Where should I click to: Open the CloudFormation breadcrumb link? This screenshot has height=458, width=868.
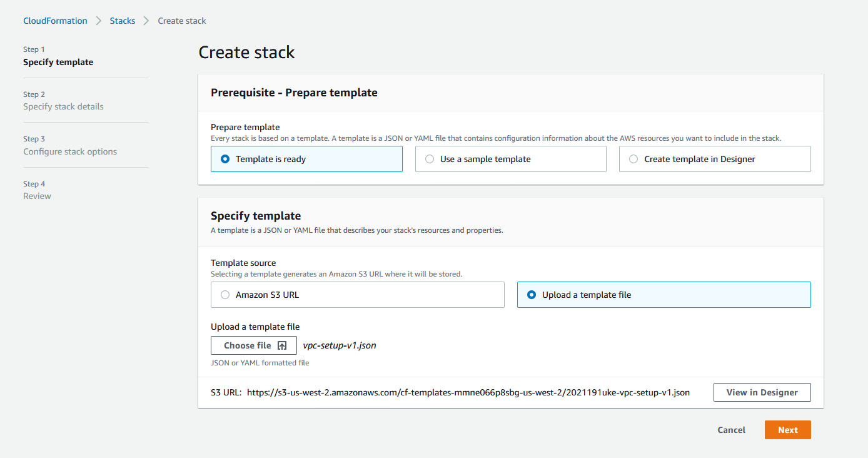(x=55, y=21)
